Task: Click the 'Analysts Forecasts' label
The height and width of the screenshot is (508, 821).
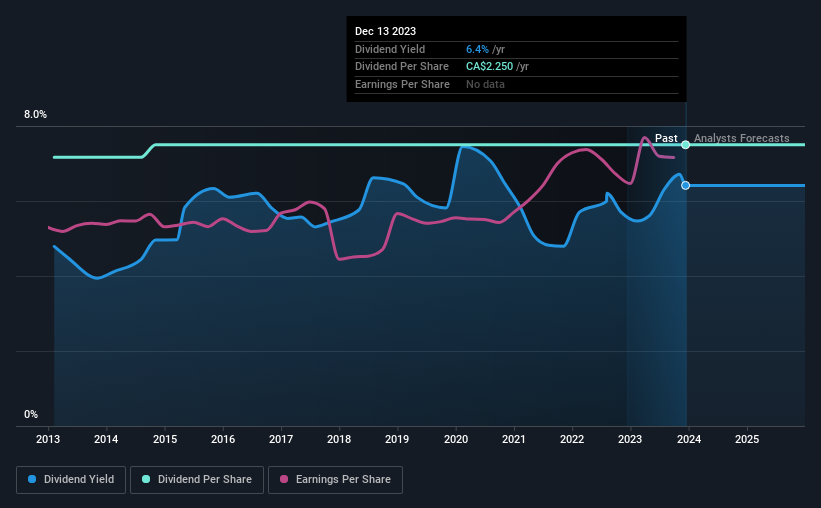Action: (x=741, y=138)
